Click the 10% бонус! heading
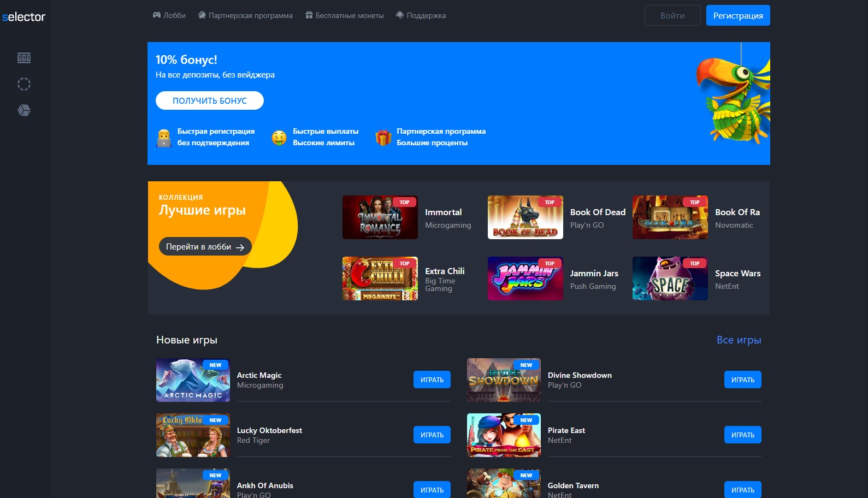868x498 pixels. 186,60
